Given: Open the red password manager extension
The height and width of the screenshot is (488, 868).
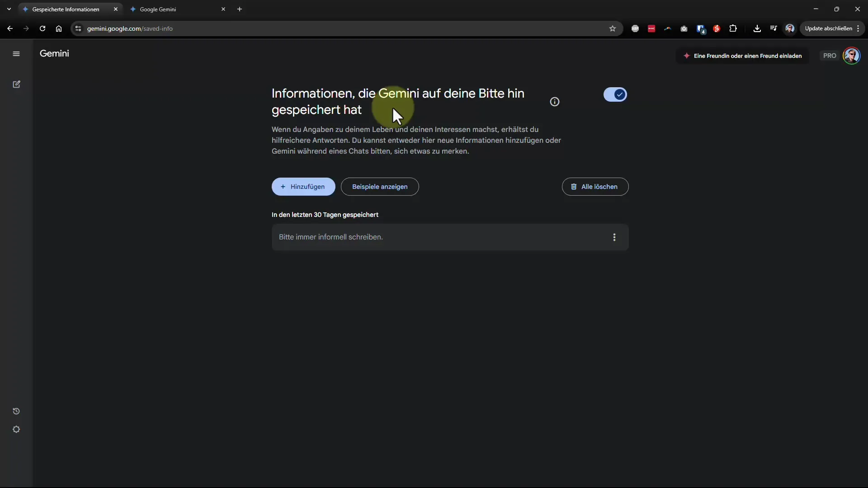Looking at the screenshot, I should [651, 28].
